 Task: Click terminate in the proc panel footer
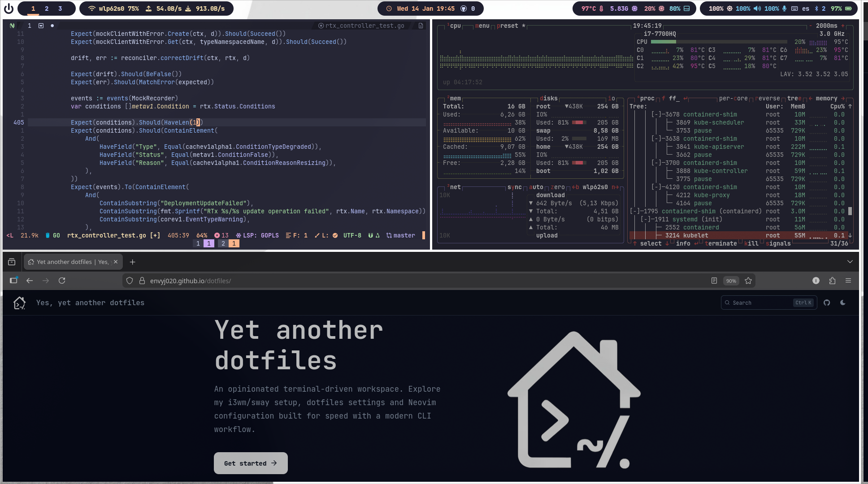coord(722,243)
